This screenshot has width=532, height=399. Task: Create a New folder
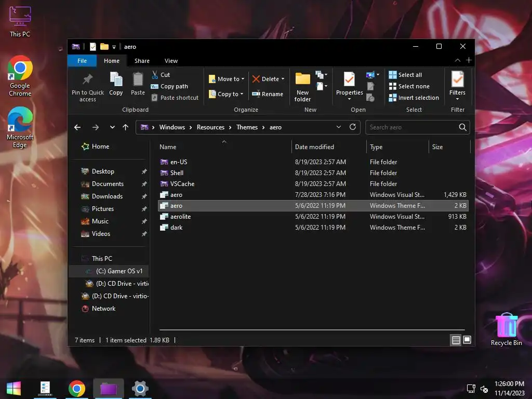point(303,87)
